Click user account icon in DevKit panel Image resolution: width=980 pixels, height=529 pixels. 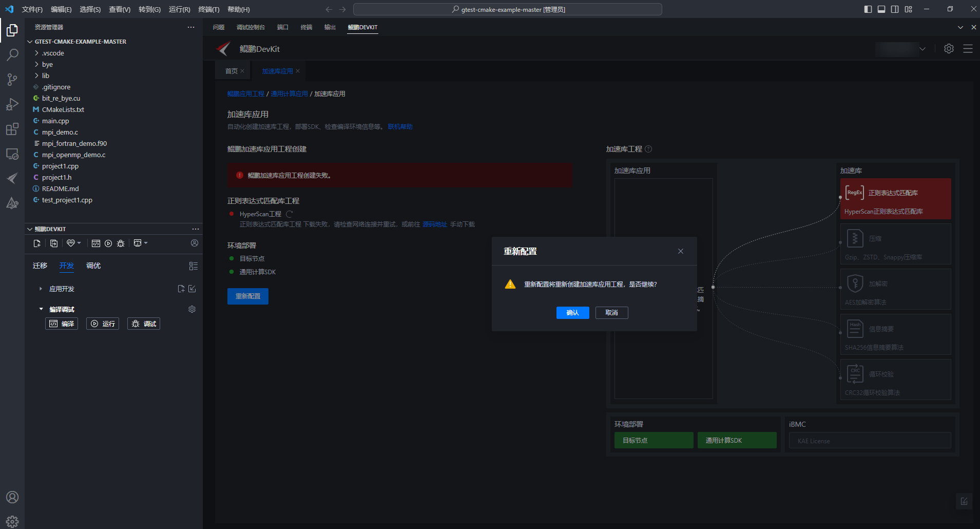195,243
